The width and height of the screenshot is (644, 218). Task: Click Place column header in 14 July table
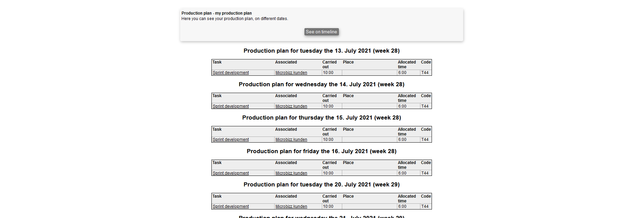pyautogui.click(x=348, y=96)
